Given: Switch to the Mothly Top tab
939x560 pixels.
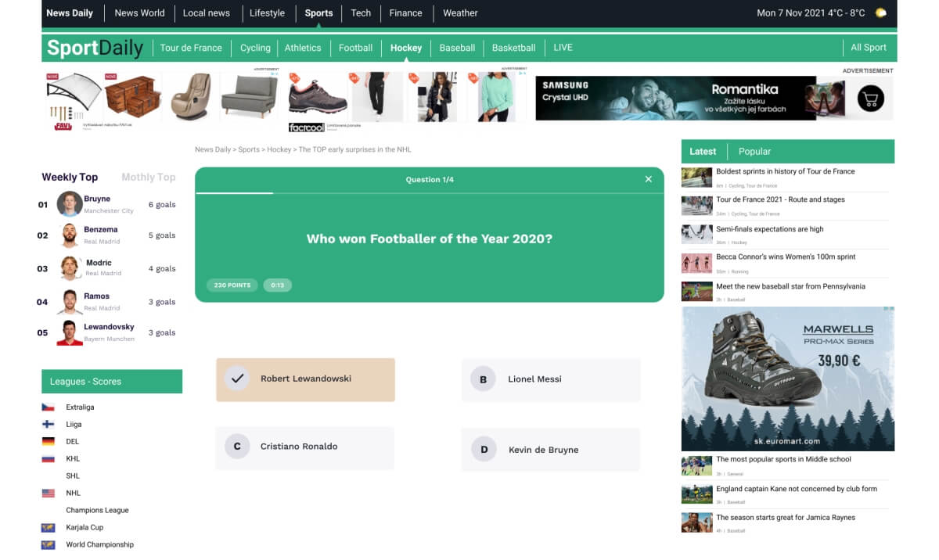Looking at the screenshot, I should point(149,177).
